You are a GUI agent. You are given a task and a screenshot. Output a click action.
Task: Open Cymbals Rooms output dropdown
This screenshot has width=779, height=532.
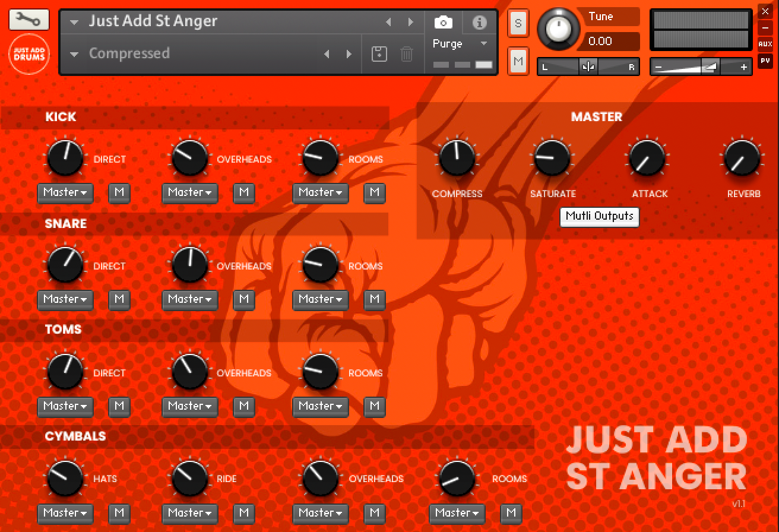tap(457, 513)
